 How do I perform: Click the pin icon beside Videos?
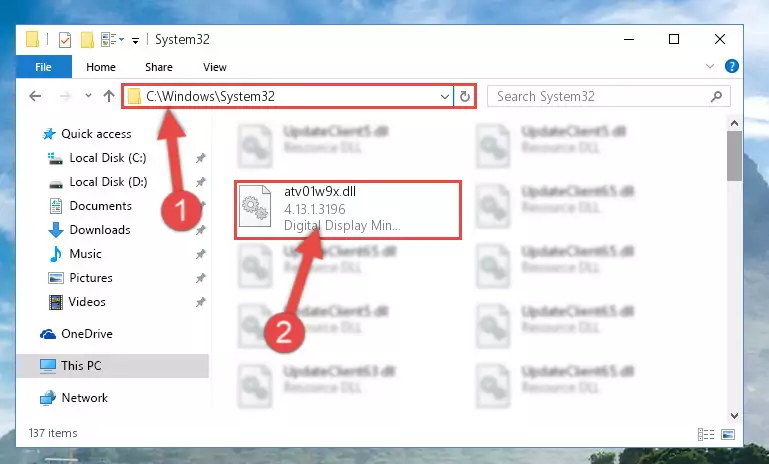click(x=201, y=302)
